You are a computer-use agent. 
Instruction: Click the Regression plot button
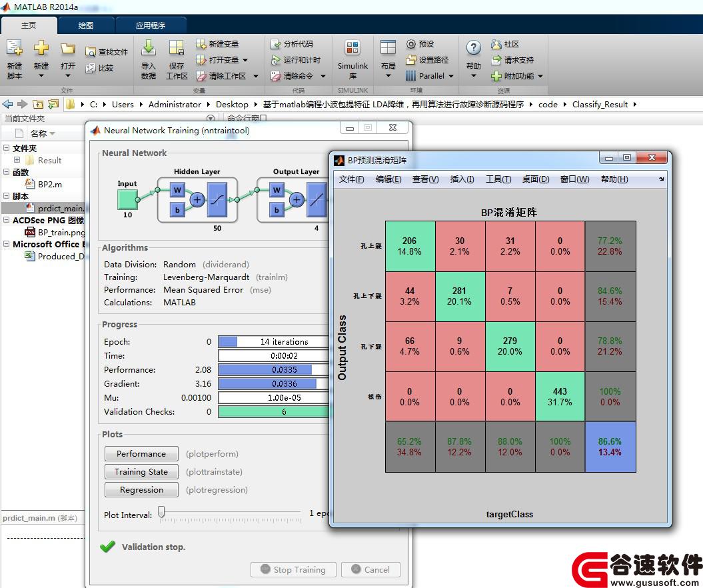pyautogui.click(x=141, y=489)
